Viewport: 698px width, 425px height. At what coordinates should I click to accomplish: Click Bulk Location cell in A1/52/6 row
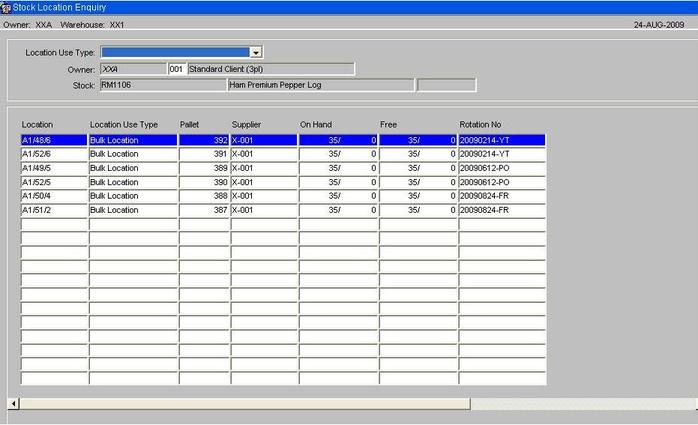[x=133, y=154]
